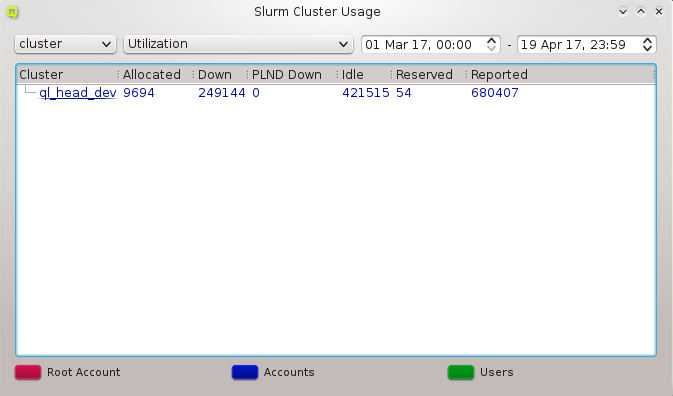Image resolution: width=673 pixels, height=396 pixels.
Task: Select the Reported value 680407
Action: [494, 93]
